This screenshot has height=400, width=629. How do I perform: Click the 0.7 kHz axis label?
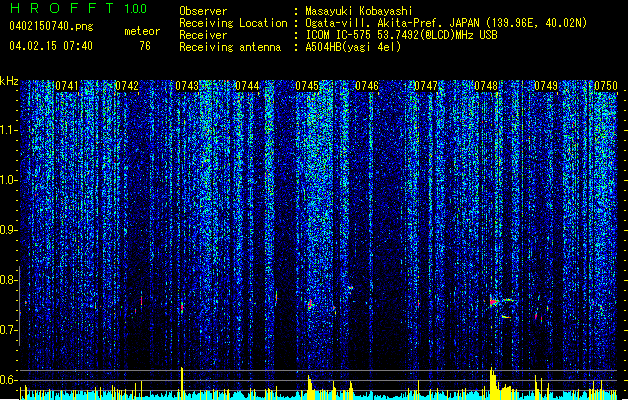(7, 330)
